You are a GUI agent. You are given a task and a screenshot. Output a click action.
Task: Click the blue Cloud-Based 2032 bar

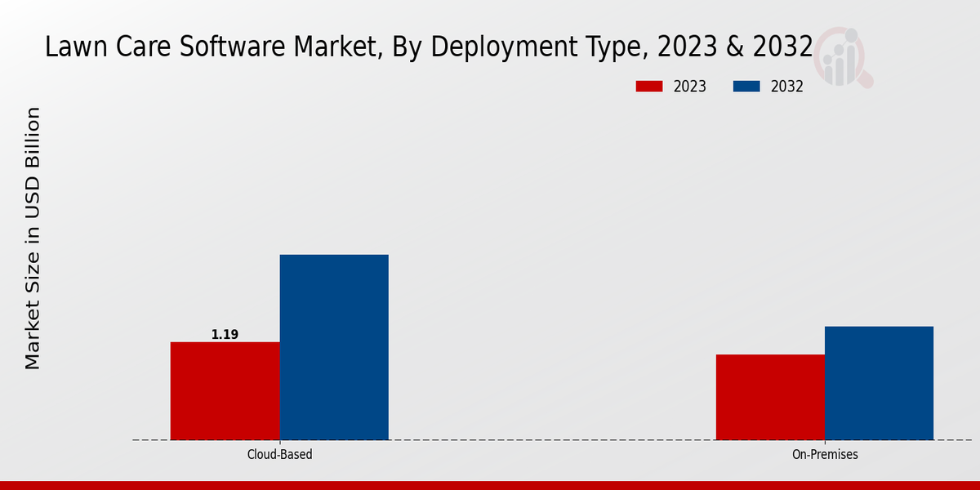pyautogui.click(x=334, y=347)
